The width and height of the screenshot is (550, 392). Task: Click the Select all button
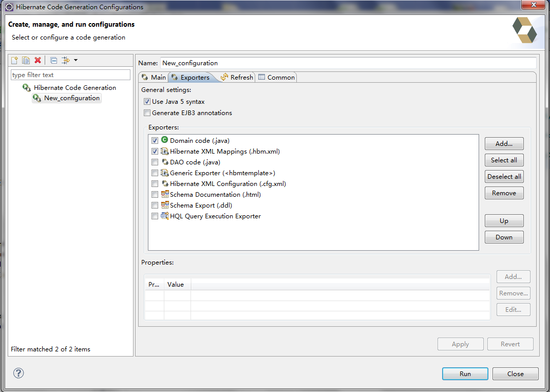(x=504, y=160)
